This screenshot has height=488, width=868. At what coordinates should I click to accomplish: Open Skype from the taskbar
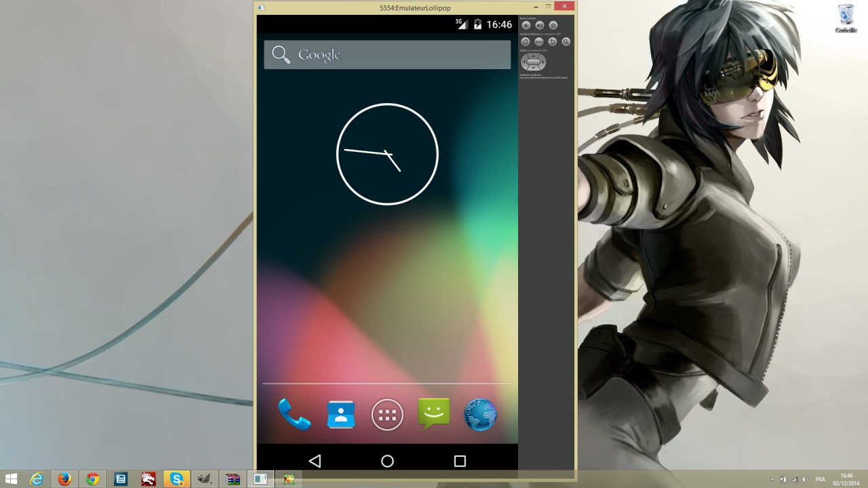pyautogui.click(x=176, y=479)
